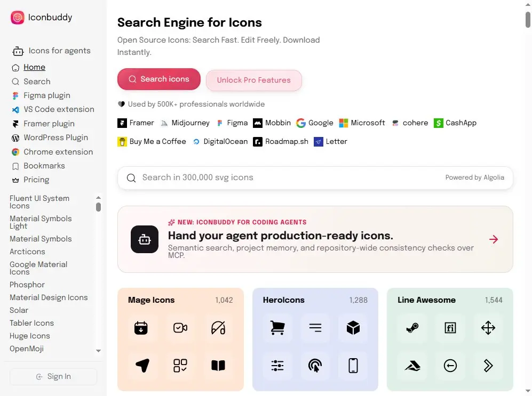Open the Home sidebar item

click(34, 67)
